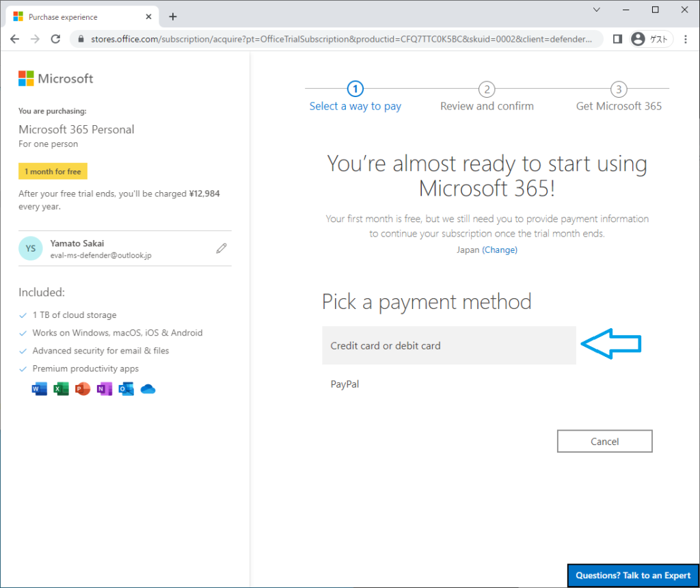Select Credit card or debit card payment
The width and height of the screenshot is (700, 588).
(448, 345)
